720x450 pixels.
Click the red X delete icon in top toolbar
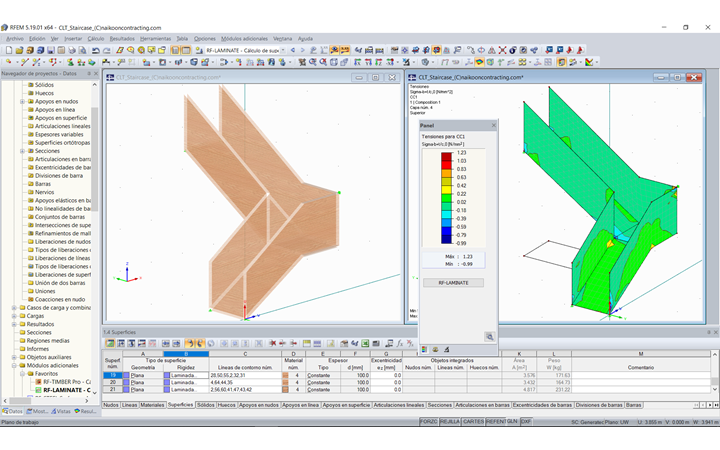point(502,50)
